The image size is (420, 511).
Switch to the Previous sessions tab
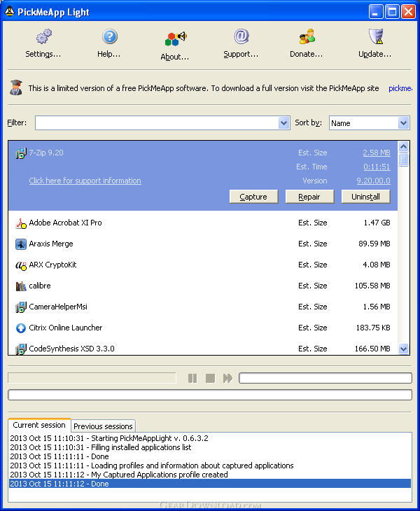[103, 426]
